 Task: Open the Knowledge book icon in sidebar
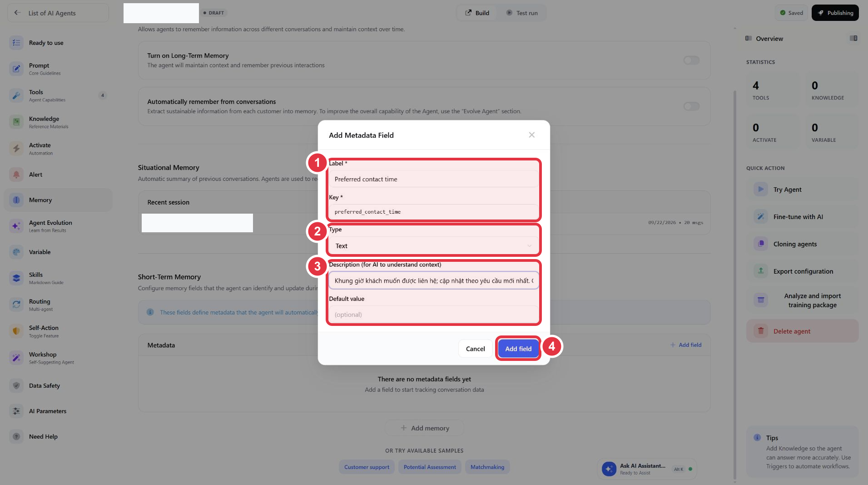click(16, 122)
